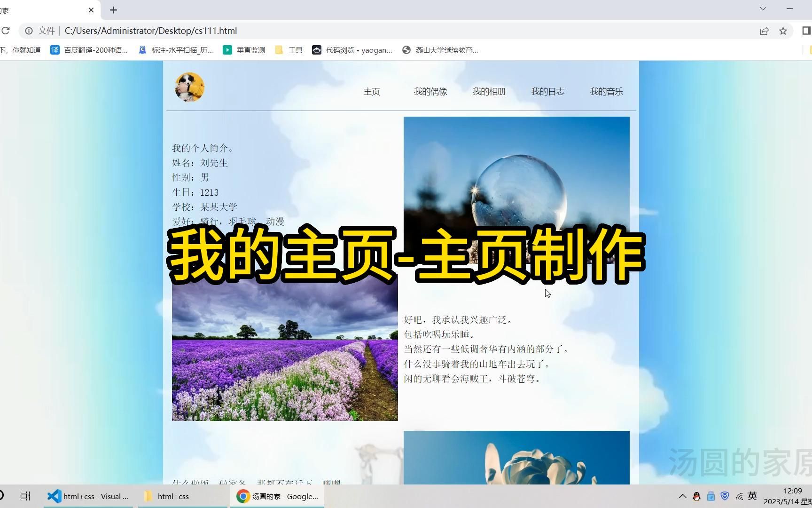Screen dimensions: 812x508
Task: Select the 我的相册 menu item
Action: point(489,91)
